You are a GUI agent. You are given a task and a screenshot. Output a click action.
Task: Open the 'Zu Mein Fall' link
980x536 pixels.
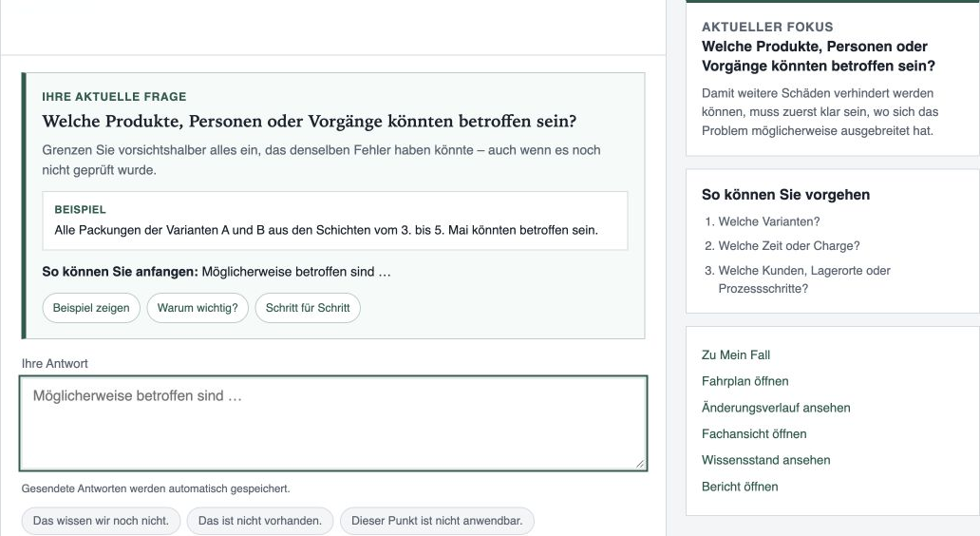tap(736, 354)
